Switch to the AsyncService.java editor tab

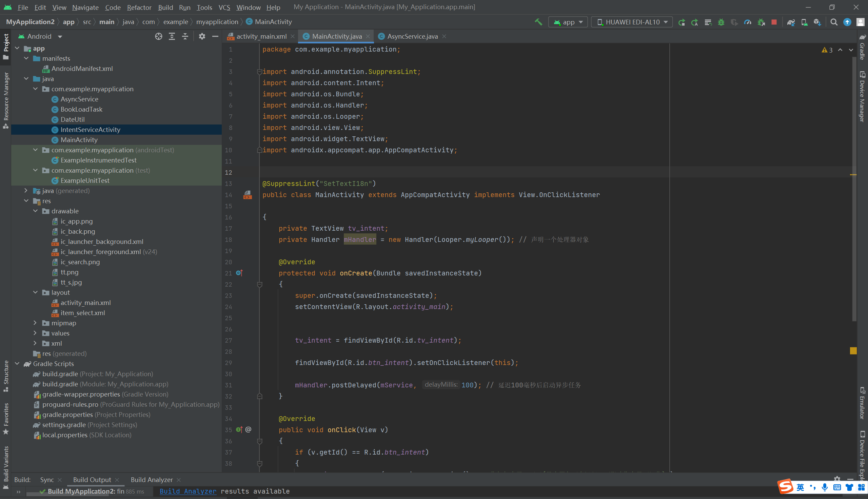[412, 36]
